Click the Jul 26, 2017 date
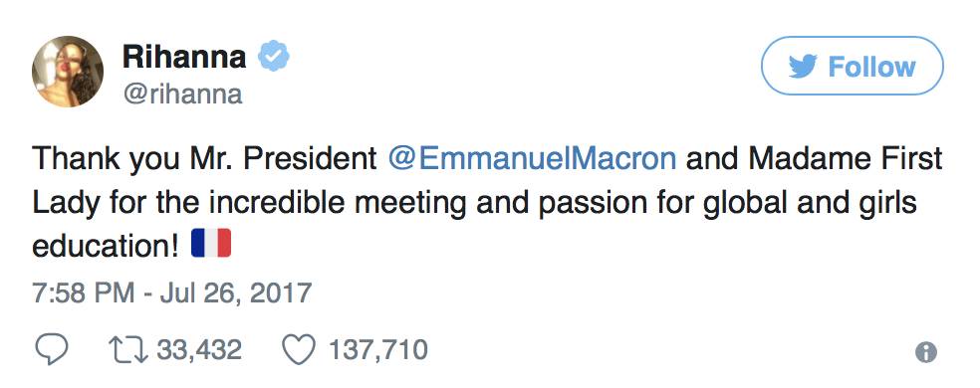 click(x=236, y=293)
